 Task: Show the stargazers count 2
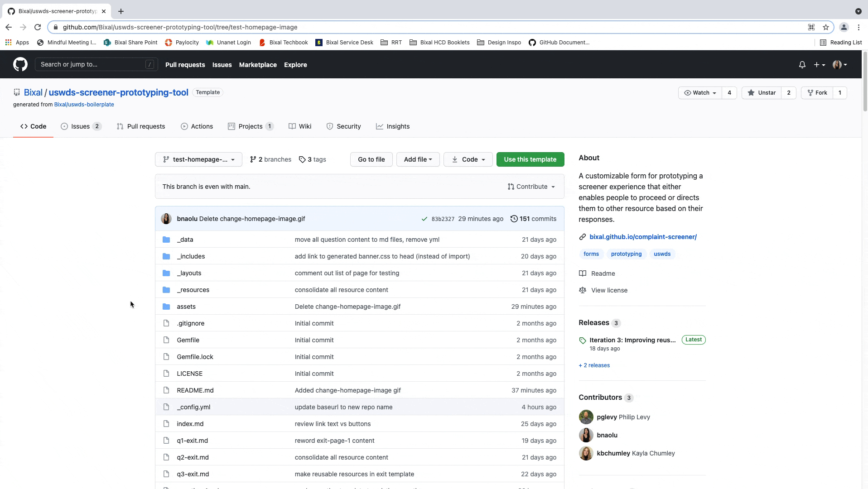(789, 93)
